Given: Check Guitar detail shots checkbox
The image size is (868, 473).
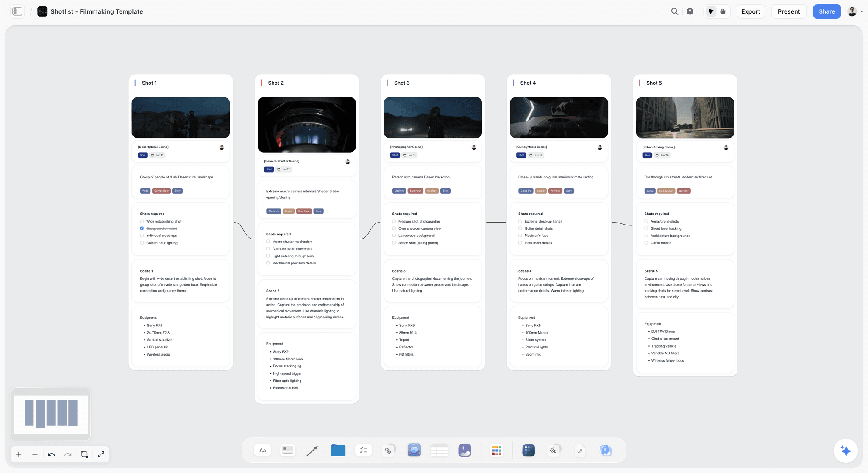Looking at the screenshot, I should 520,228.
